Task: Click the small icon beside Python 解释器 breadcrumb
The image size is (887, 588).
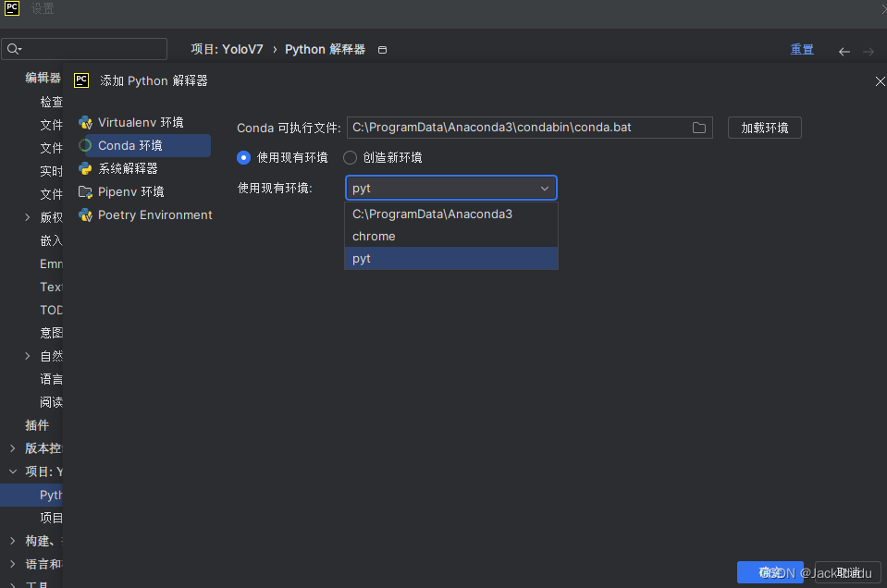Action: click(x=382, y=50)
